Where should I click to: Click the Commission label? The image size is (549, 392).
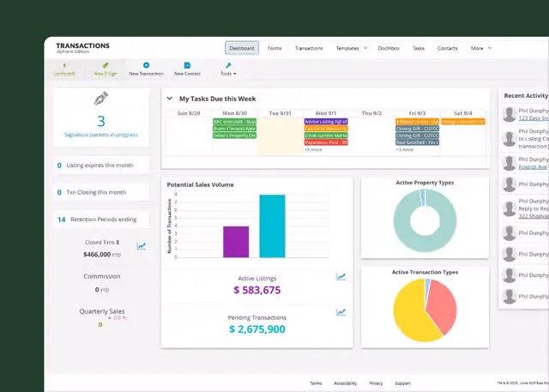pos(102,276)
